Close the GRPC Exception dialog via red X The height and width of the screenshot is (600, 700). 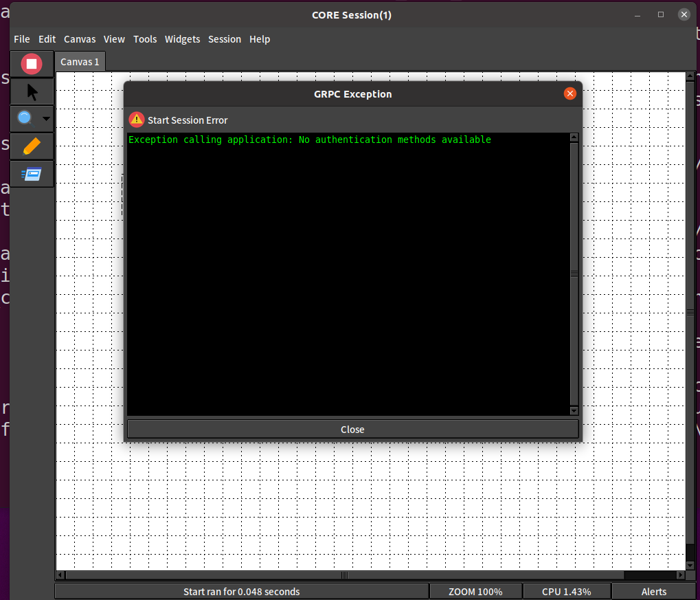[569, 94]
